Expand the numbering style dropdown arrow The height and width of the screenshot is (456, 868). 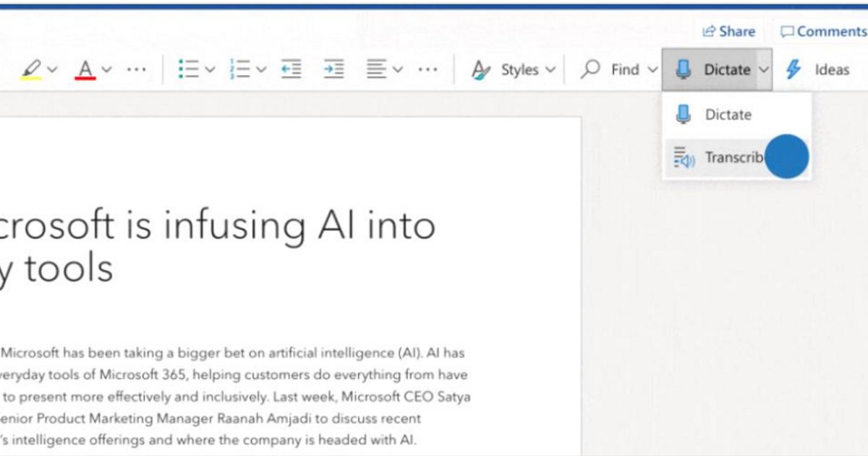tap(261, 69)
